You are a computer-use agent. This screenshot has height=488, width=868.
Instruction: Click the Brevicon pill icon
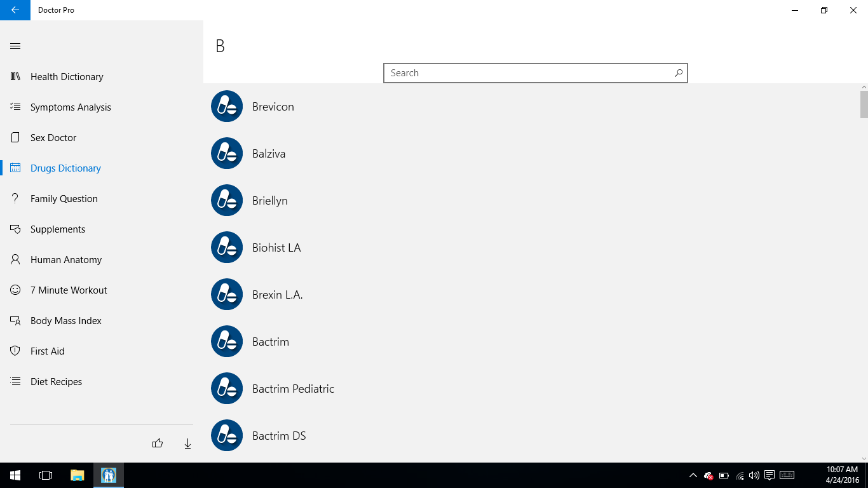point(227,107)
